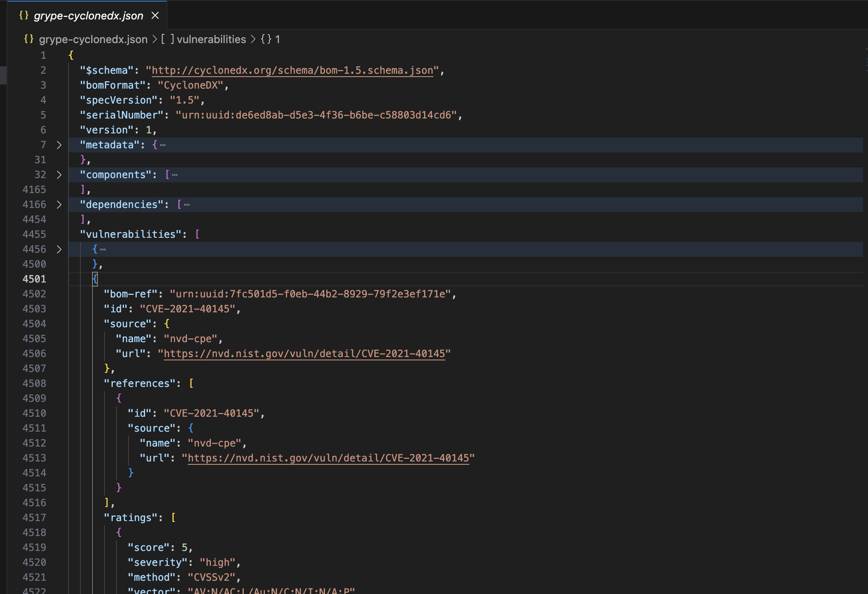
Task: Click grype-cyclonedx.json breadcrumb file name
Action: [93, 39]
